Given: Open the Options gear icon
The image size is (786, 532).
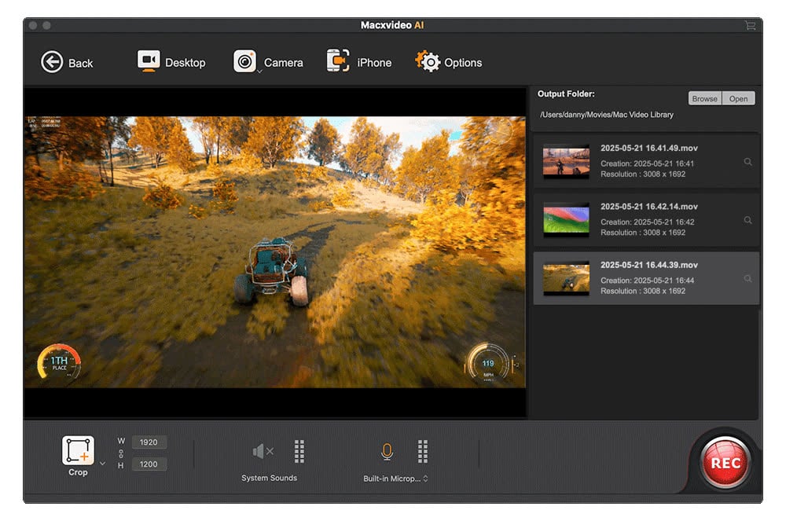Looking at the screenshot, I should pos(427,61).
